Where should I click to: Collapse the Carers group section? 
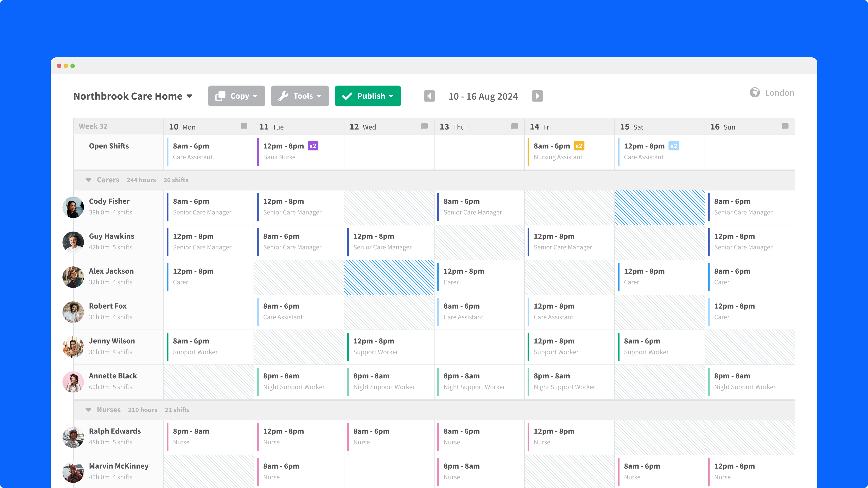pyautogui.click(x=88, y=180)
